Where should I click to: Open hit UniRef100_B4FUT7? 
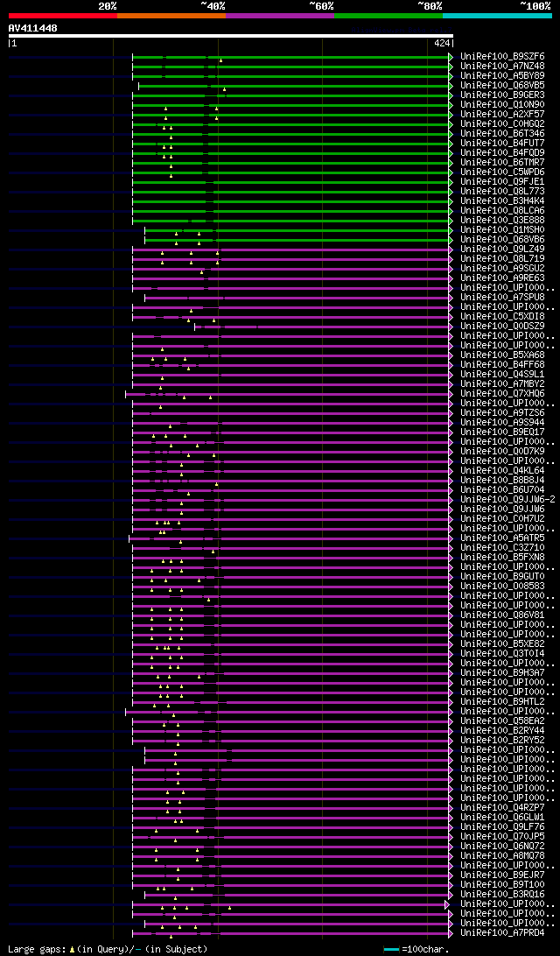tap(503, 144)
